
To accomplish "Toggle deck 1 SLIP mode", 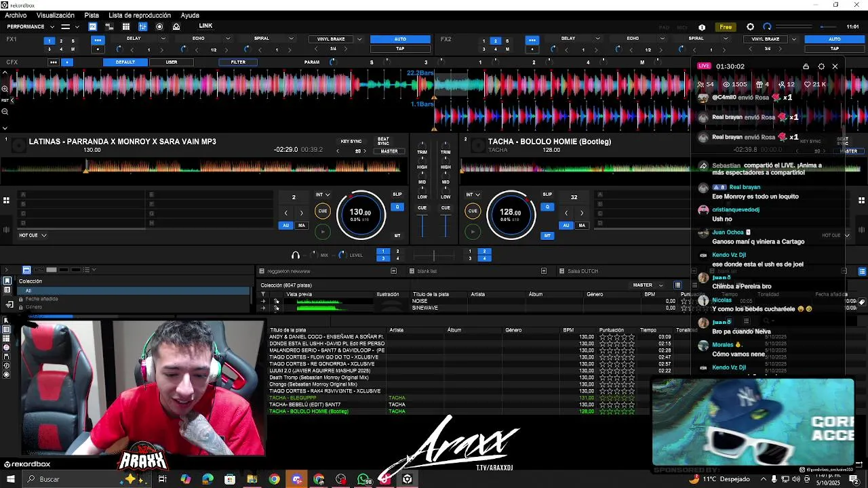I will [x=397, y=195].
